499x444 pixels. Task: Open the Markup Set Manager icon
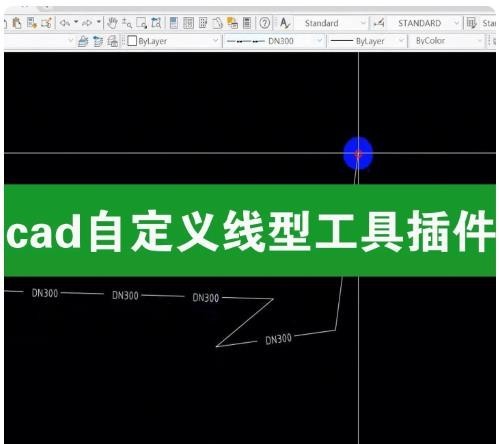coord(232,23)
